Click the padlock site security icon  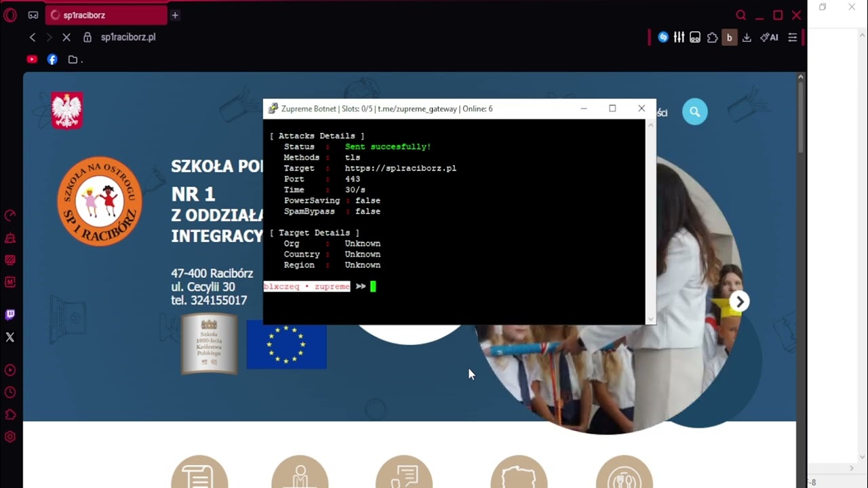point(87,37)
